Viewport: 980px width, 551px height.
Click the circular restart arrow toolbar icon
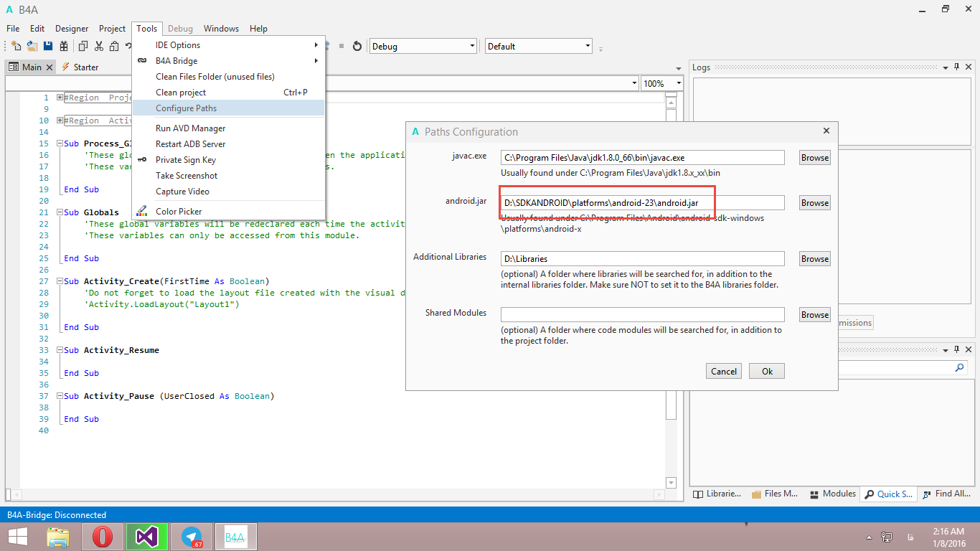pos(357,47)
